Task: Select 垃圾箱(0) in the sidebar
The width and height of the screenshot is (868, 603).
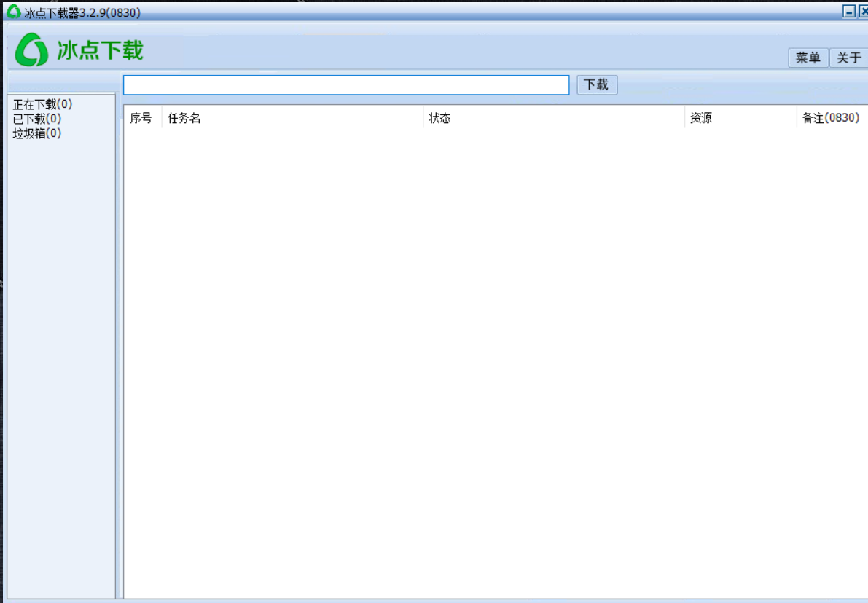Action: (x=37, y=133)
